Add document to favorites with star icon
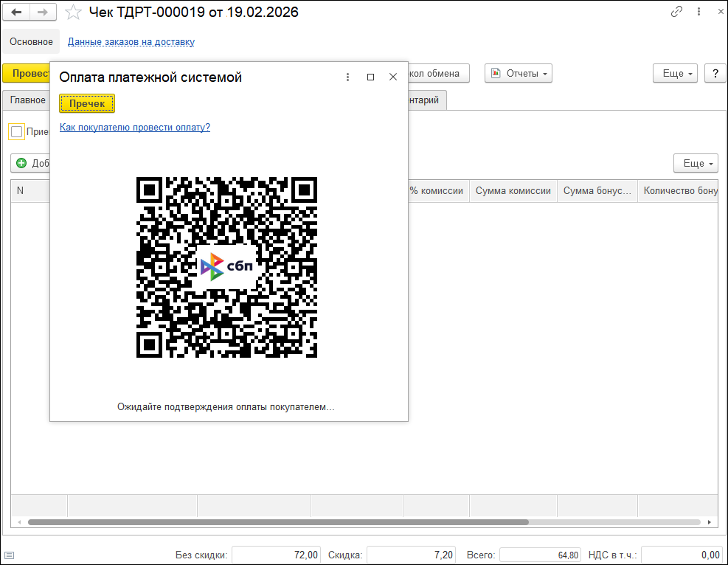The width and height of the screenshot is (728, 565). (x=73, y=12)
